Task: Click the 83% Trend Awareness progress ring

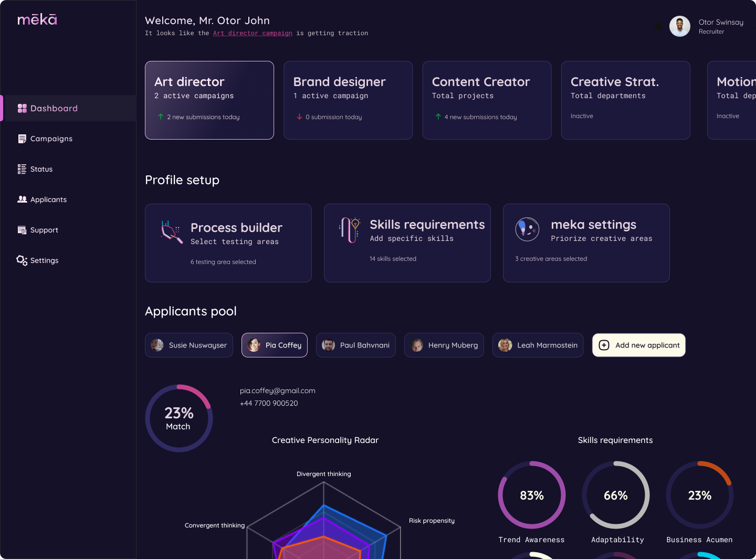Action: (531, 495)
